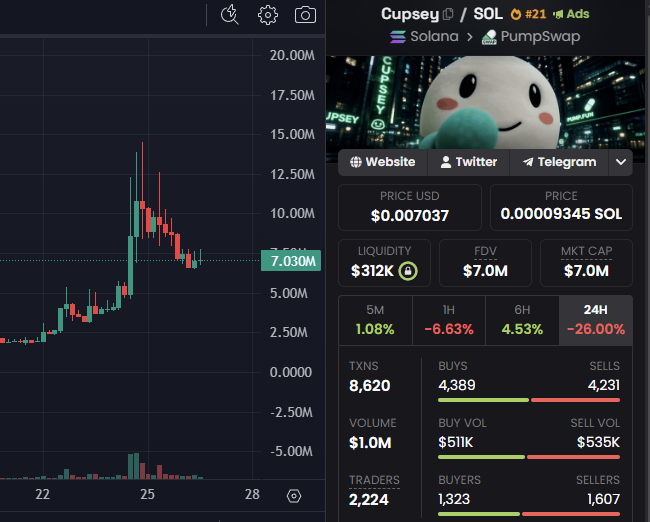
Task: Click the buy vol versus sell vol bar
Action: pyautogui.click(x=529, y=457)
